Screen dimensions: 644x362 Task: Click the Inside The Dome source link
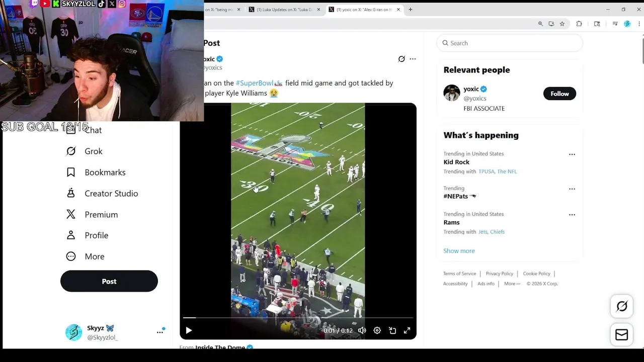pyautogui.click(x=220, y=347)
